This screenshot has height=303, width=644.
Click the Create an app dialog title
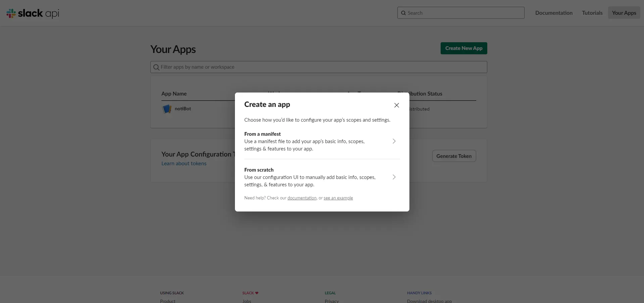pos(267,105)
